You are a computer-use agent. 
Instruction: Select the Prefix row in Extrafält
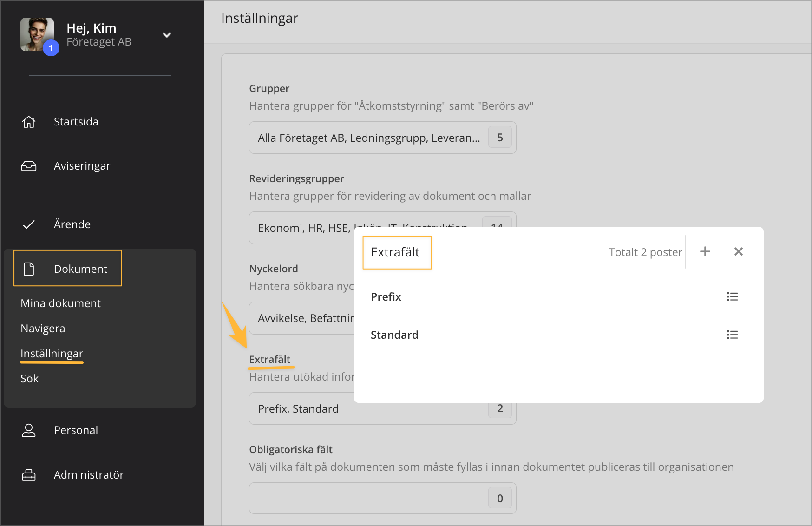[x=559, y=297]
